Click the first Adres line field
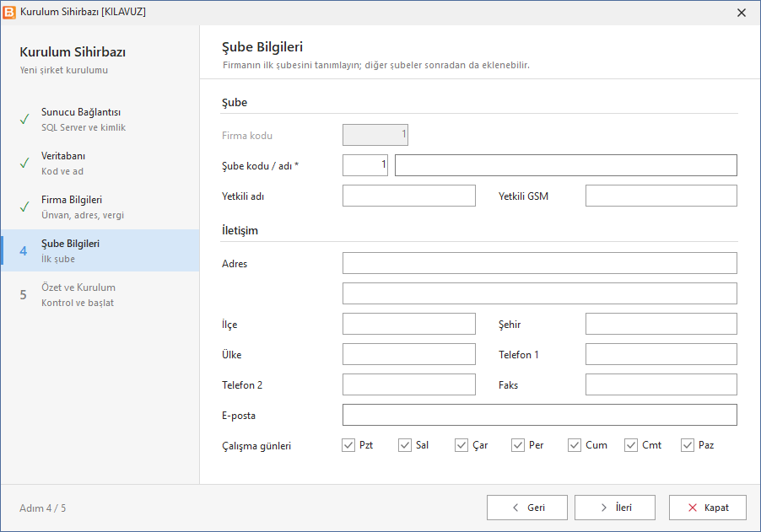Screen dimensions: 761x532 coord(540,263)
